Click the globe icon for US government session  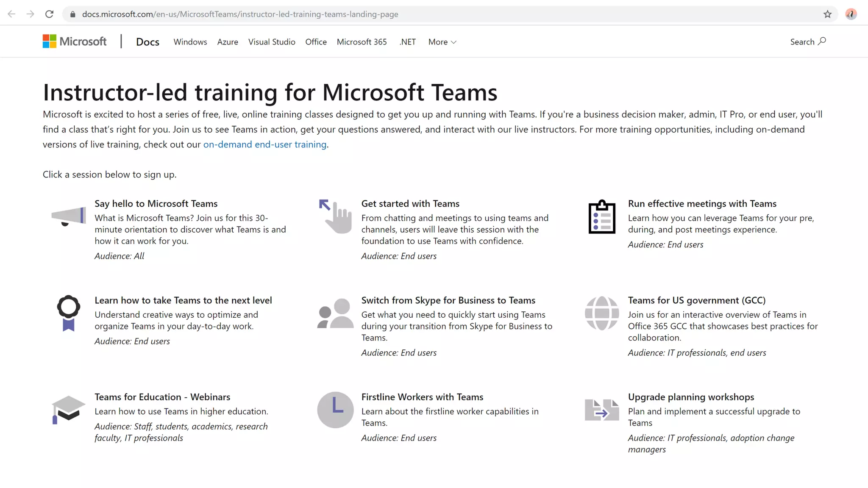(x=602, y=313)
